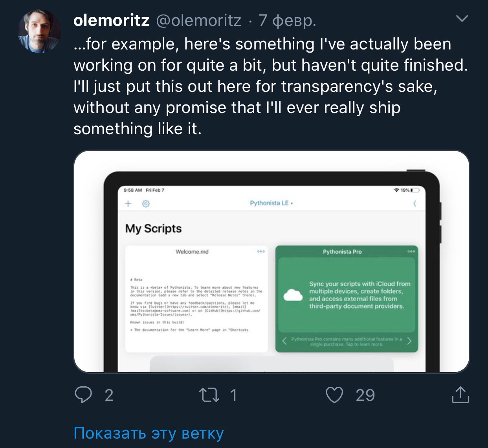
Task: Click the plus icon in Pythonista toolbar
Action: coord(128,203)
